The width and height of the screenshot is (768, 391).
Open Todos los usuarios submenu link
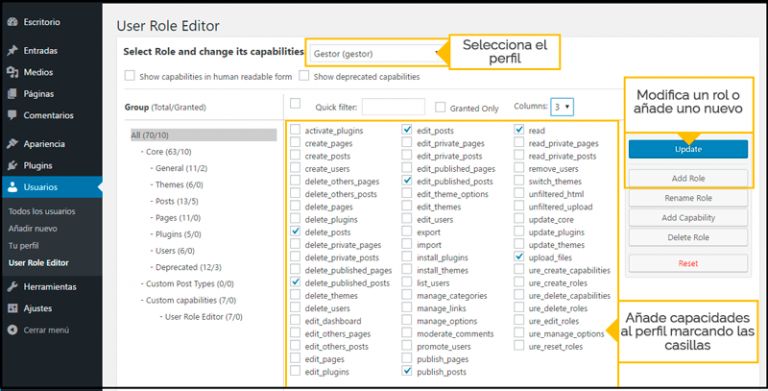coord(42,211)
